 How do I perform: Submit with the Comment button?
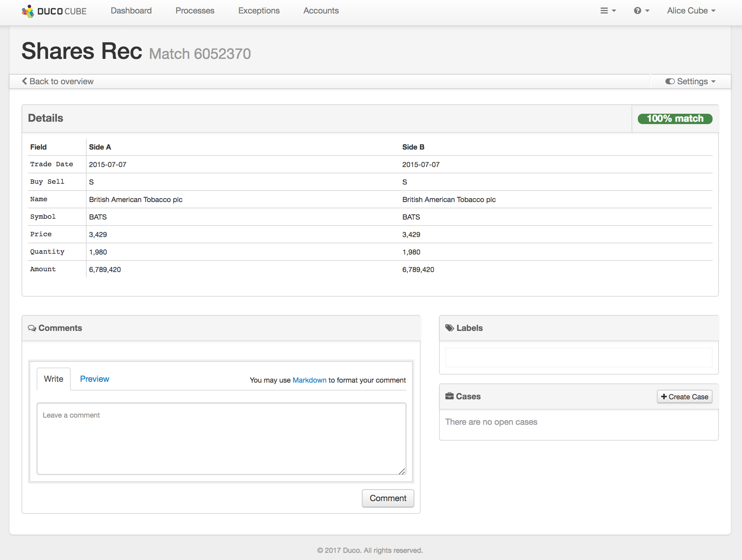(x=388, y=498)
